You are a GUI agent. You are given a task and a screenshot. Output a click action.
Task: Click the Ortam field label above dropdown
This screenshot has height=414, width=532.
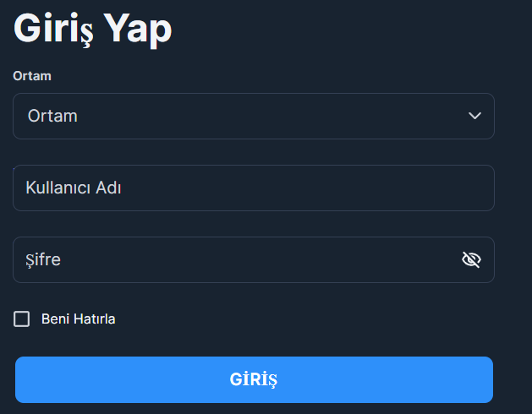[32, 76]
